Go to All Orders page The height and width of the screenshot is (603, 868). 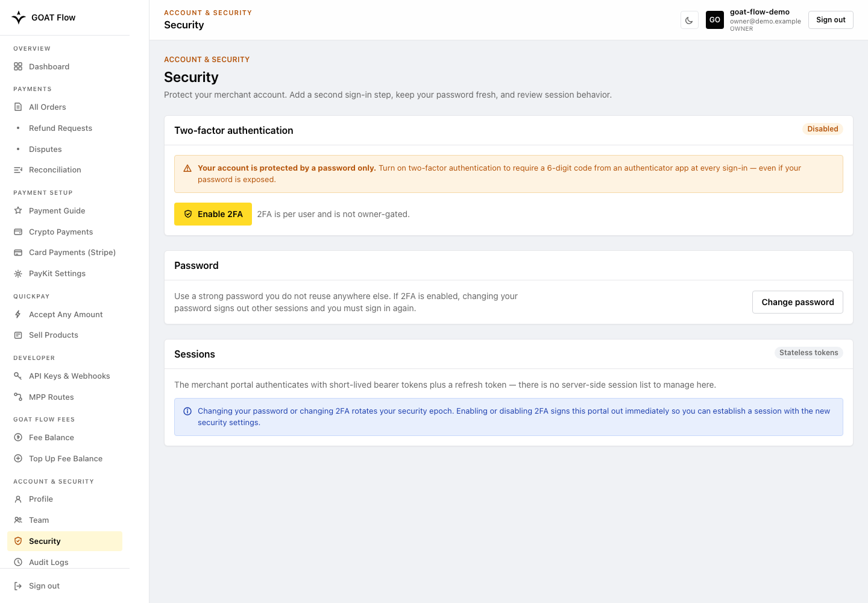click(64, 107)
